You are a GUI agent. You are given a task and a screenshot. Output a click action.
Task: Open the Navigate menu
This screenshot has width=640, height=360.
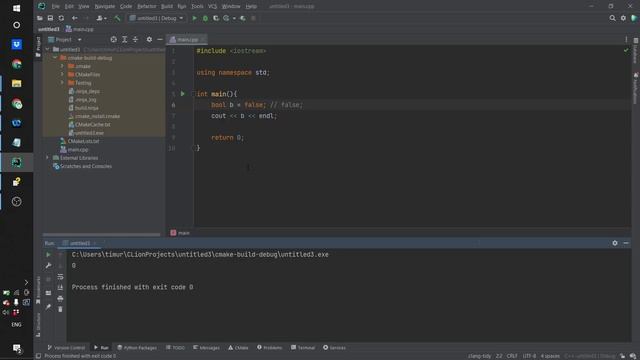click(x=105, y=6)
